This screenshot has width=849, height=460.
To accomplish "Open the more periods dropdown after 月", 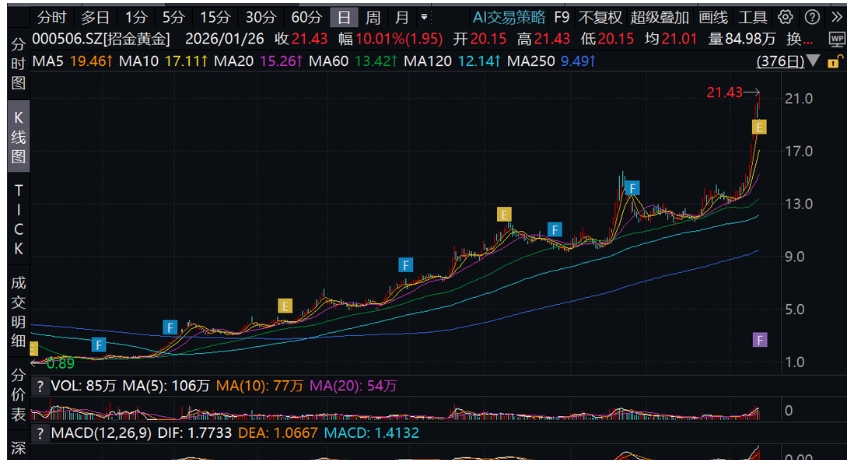I will pyautogui.click(x=425, y=17).
